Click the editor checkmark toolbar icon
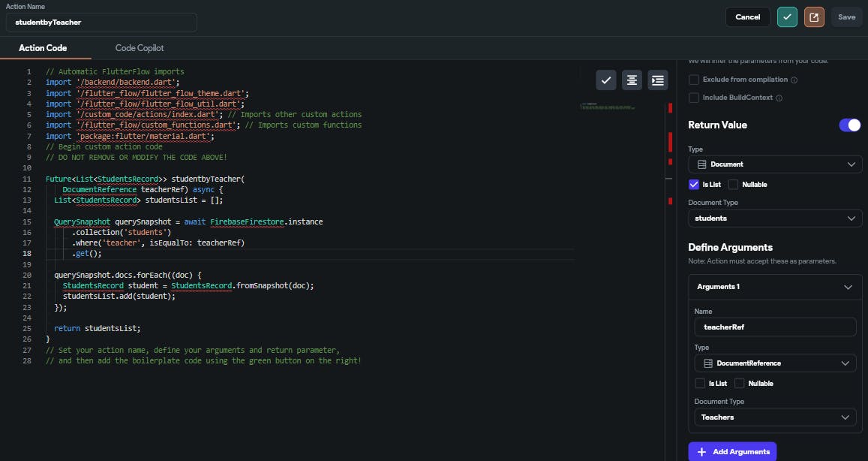 pos(606,80)
